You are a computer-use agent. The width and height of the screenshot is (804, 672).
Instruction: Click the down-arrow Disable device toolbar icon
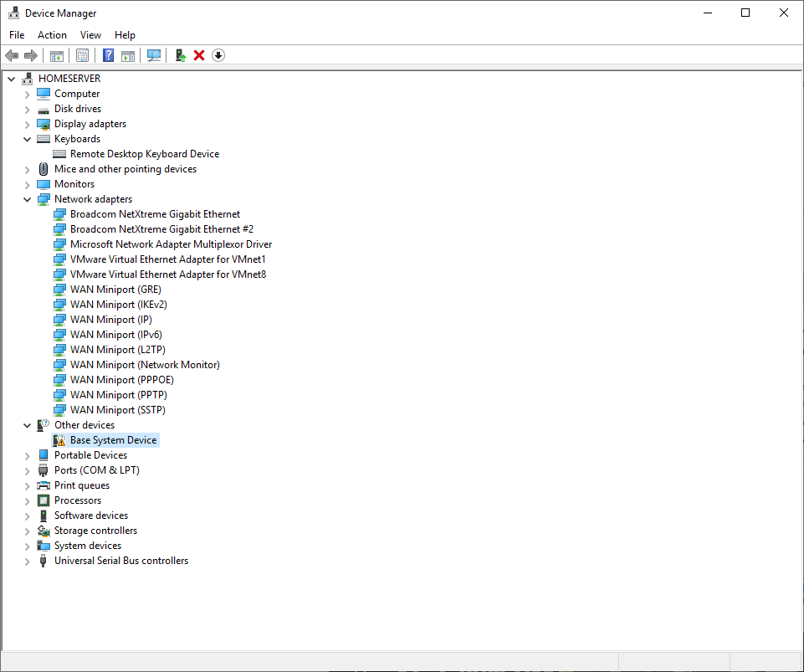point(218,55)
